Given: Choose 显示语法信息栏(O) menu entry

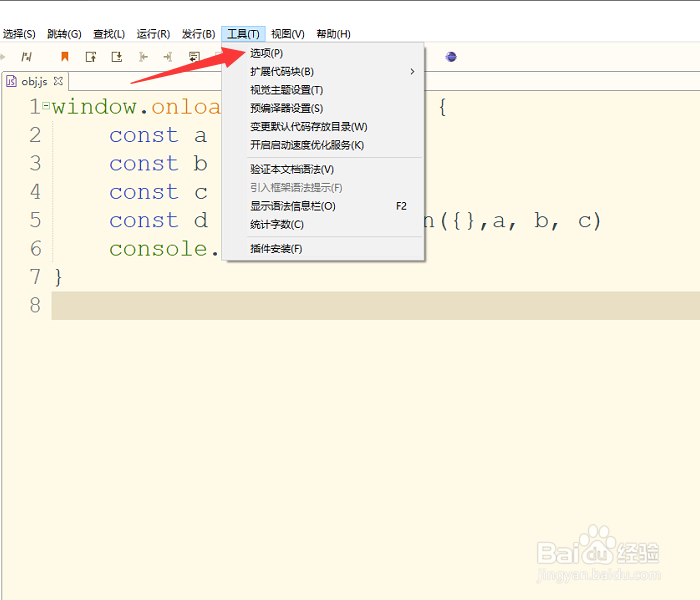Looking at the screenshot, I should pyautogui.click(x=323, y=206).
